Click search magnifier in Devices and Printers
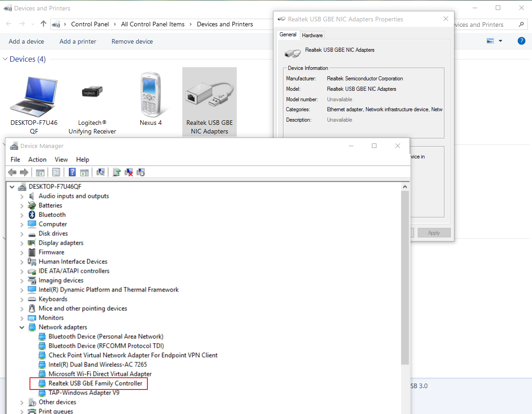Image resolution: width=532 pixels, height=414 pixels. tap(521, 25)
